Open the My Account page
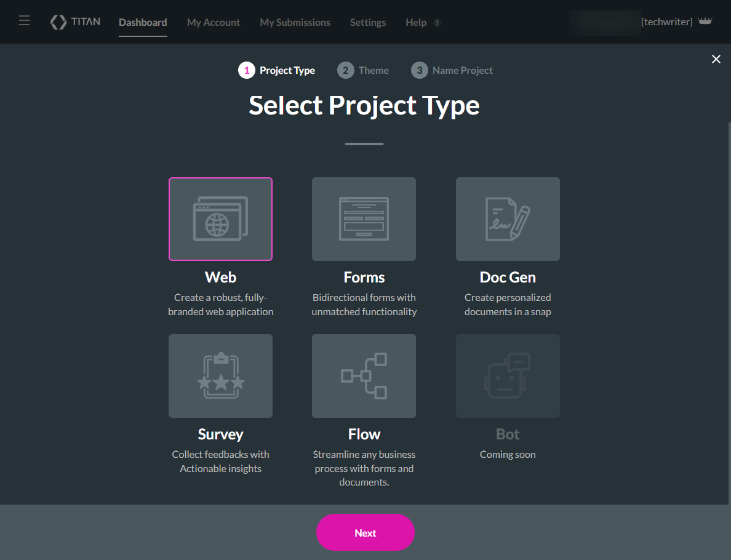 (x=214, y=22)
